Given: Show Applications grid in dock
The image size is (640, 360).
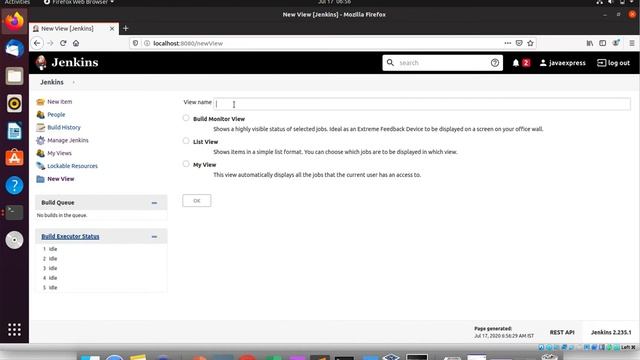Looking at the screenshot, I should click(14, 329).
